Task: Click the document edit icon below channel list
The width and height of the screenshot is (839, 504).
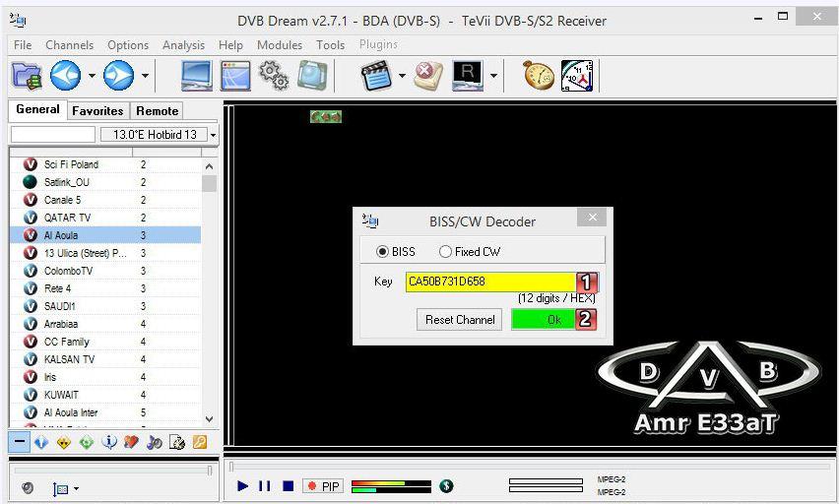Action: point(177,442)
